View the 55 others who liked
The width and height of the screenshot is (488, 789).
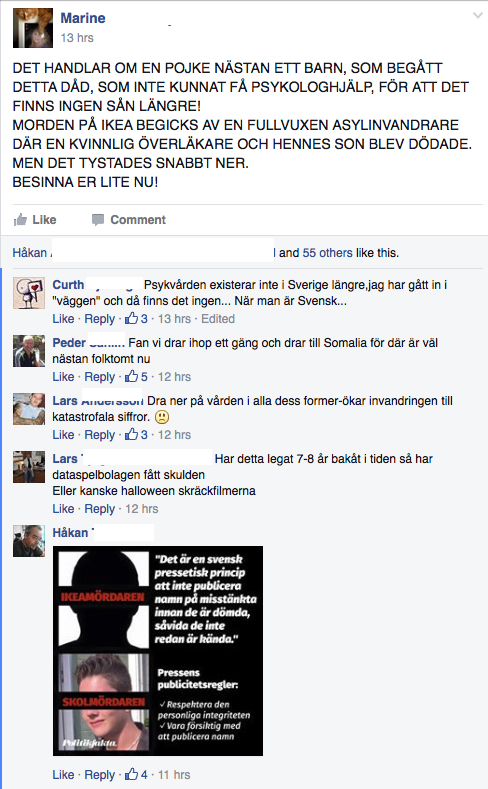click(327, 253)
